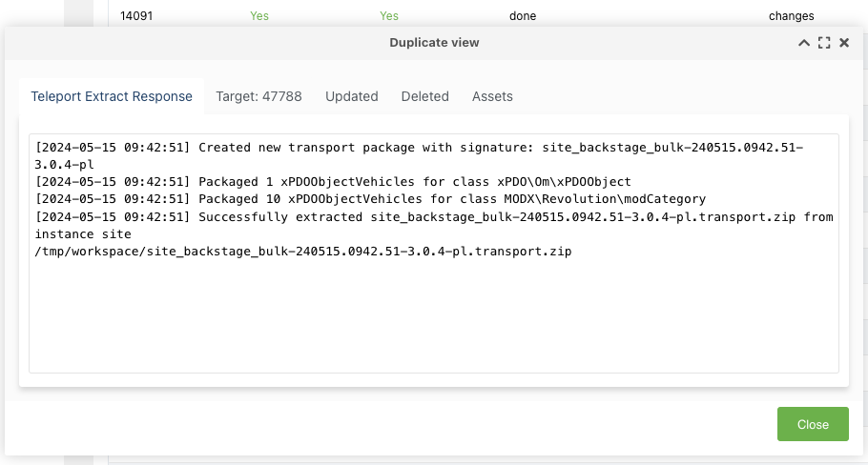Click the 'Created new transport package' log line
The height and width of the screenshot is (465, 868).
[x=419, y=156]
